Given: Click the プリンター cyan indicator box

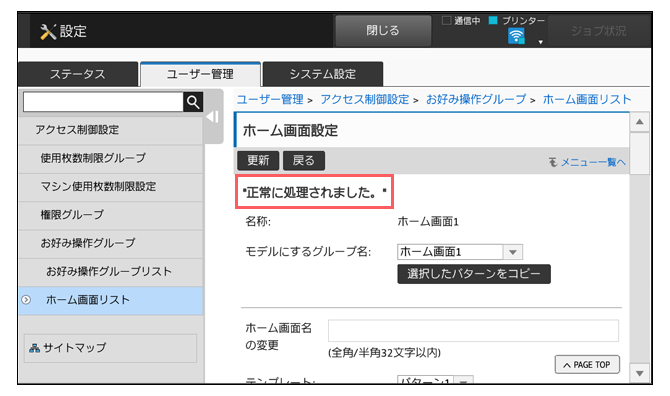Looking at the screenshot, I should pyautogui.click(x=493, y=21).
